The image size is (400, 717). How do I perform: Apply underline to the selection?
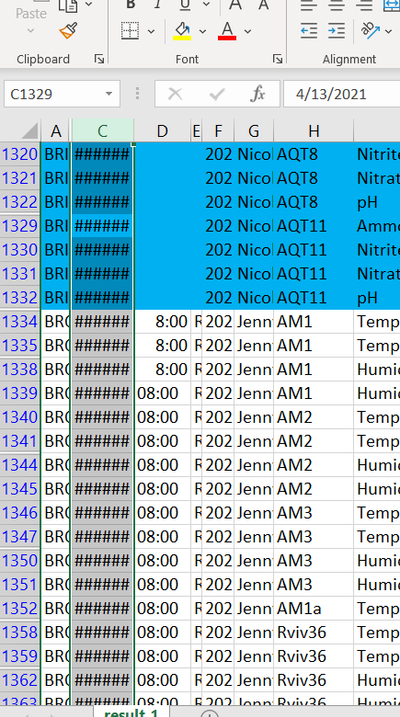tap(185, 5)
